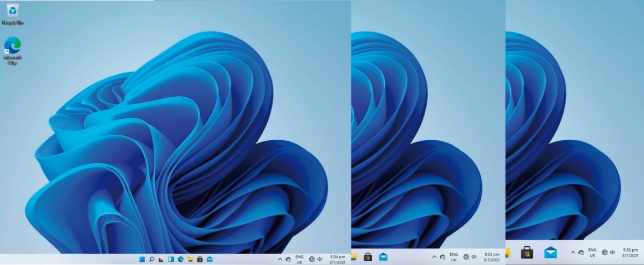Viewport: 644px width, 265px height.
Task: Expand hidden tray icons on 5:52 pm taskbar
Action: 573,252
